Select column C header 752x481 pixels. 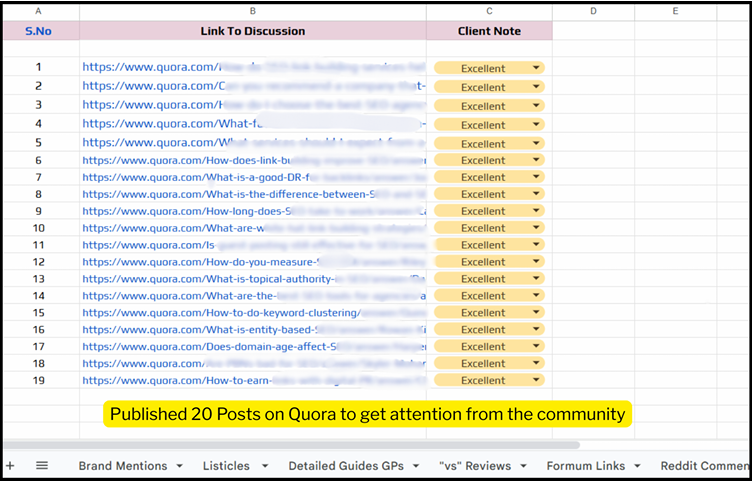pos(489,11)
